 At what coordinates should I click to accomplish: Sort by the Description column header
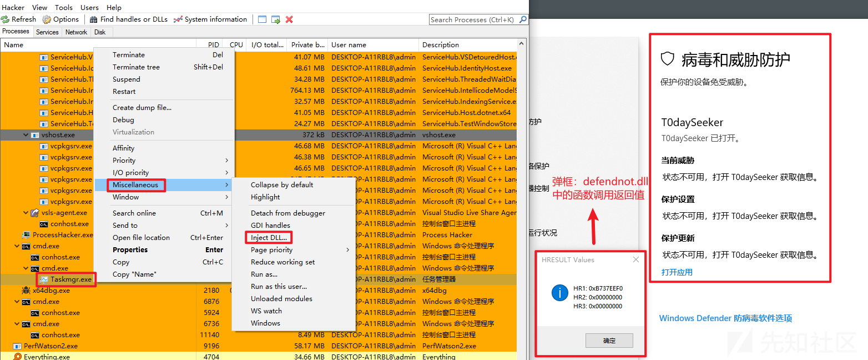point(467,45)
